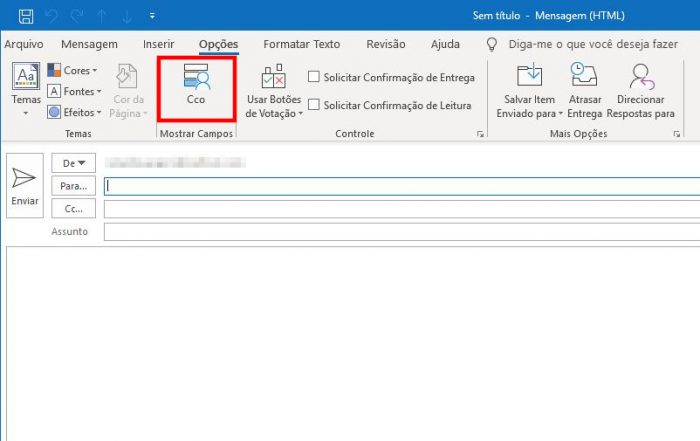Switch to the Inserir tab
The height and width of the screenshot is (441, 700).
(158, 44)
